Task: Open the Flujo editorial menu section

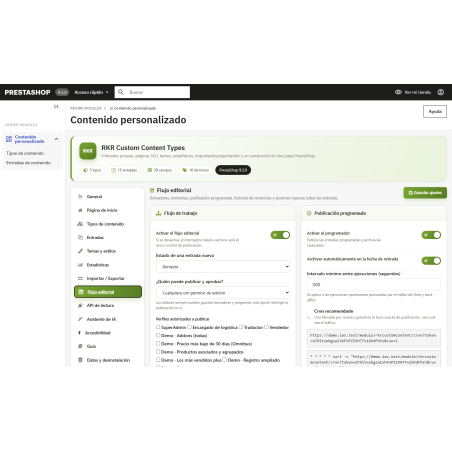Action: (108, 292)
